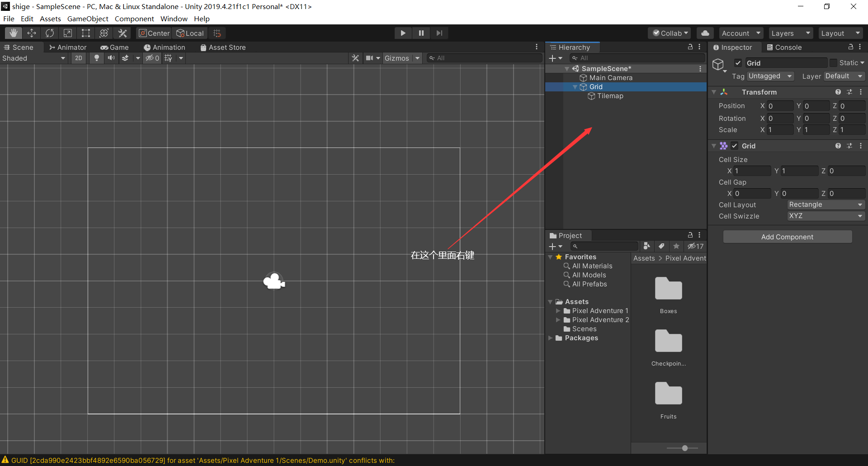
Task: Click the Step frame button
Action: [439, 33]
